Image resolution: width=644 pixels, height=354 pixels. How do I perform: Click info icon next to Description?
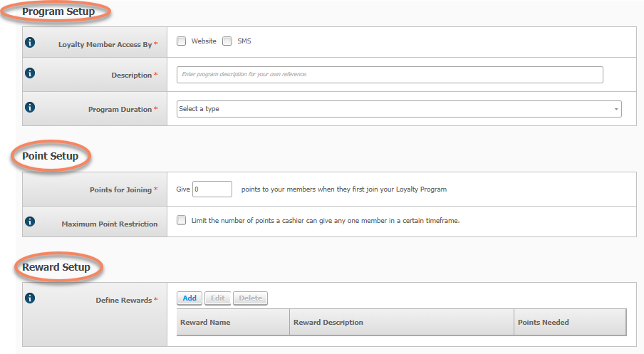[x=30, y=73]
